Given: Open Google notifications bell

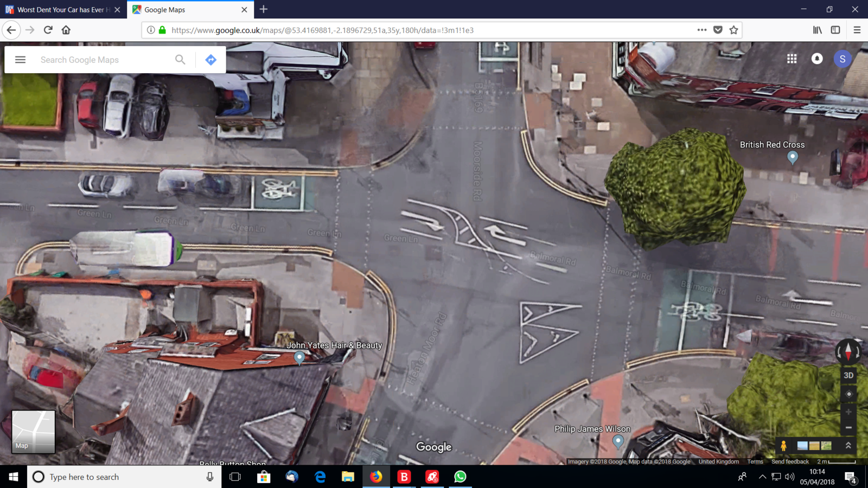Looking at the screenshot, I should point(816,59).
